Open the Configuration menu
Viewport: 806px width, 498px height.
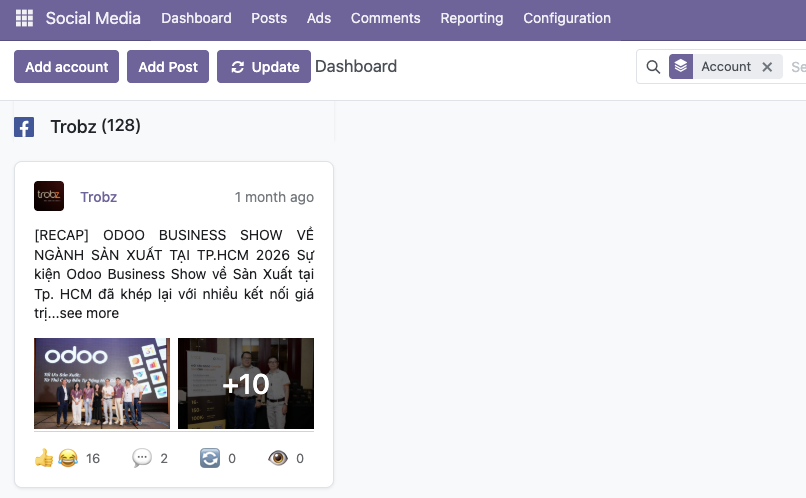point(567,18)
